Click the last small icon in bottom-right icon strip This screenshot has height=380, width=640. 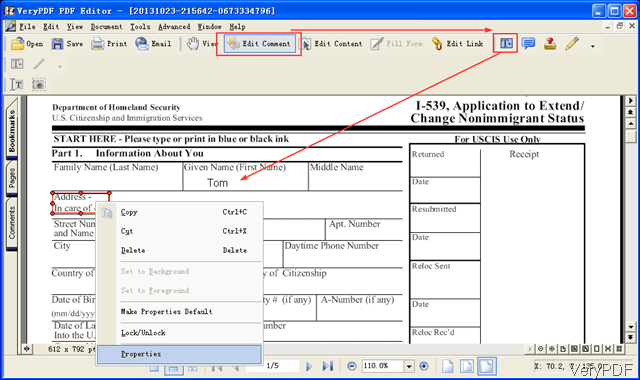619,349
